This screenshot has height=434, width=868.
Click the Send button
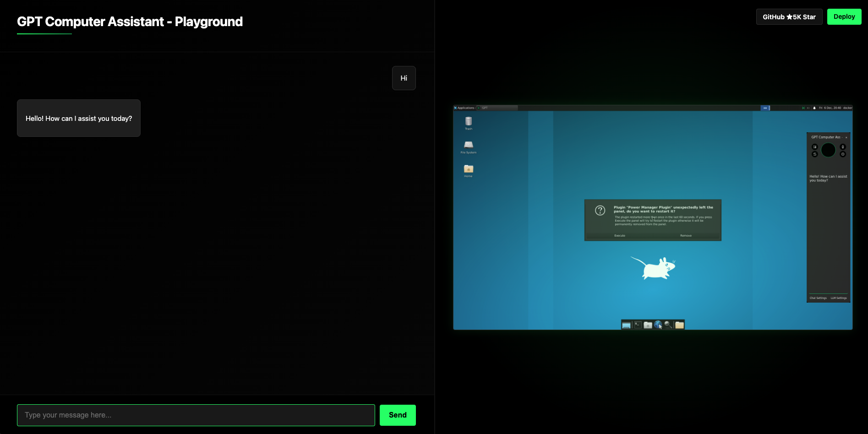click(398, 415)
